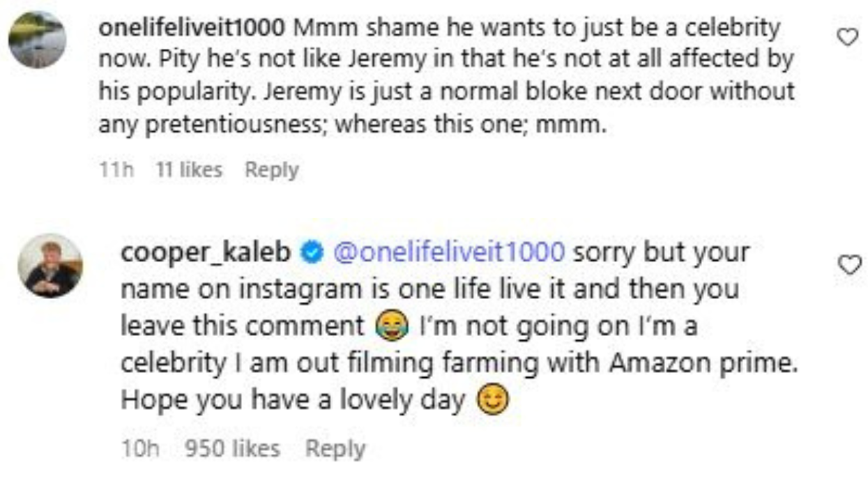The image size is (868, 488).
Task: Open cooper_kaleb's profile avatar
Action: click(x=50, y=266)
